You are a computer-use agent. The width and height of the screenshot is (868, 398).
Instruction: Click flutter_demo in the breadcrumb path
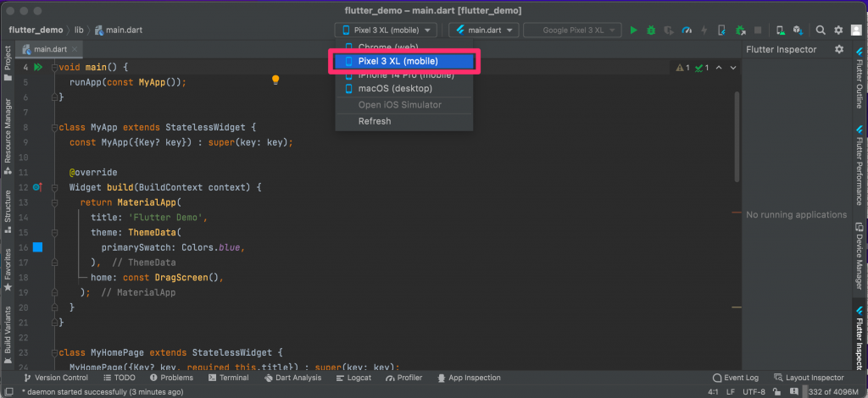coord(36,30)
